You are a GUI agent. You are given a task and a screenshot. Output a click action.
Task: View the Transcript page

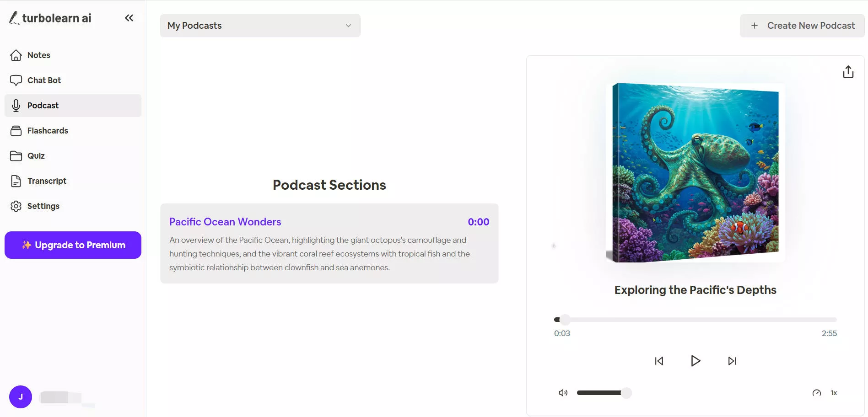point(47,181)
